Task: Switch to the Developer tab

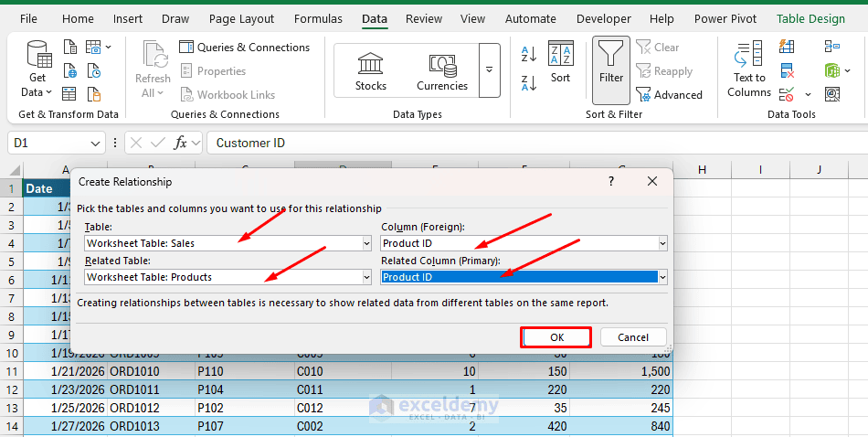Action: click(603, 19)
